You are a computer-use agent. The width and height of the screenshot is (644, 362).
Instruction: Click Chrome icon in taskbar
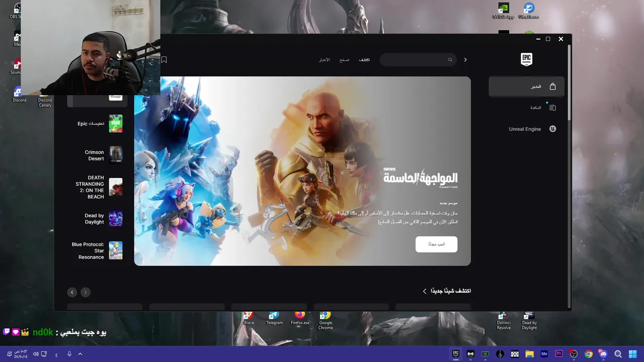click(x=589, y=354)
